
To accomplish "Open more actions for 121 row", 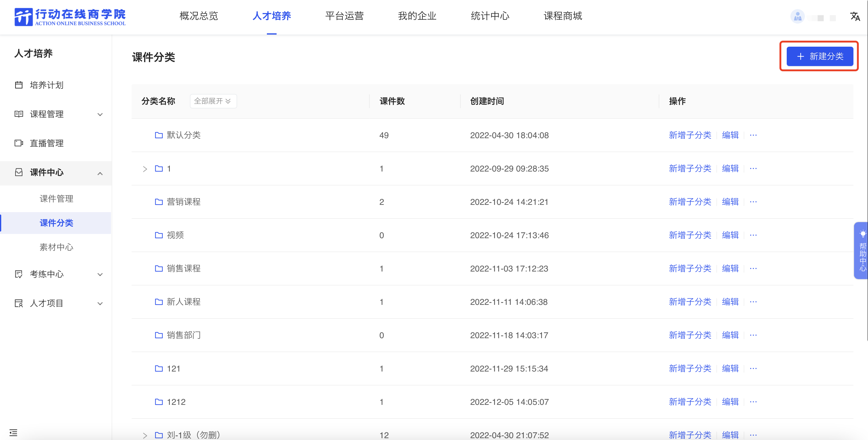I will tap(753, 368).
